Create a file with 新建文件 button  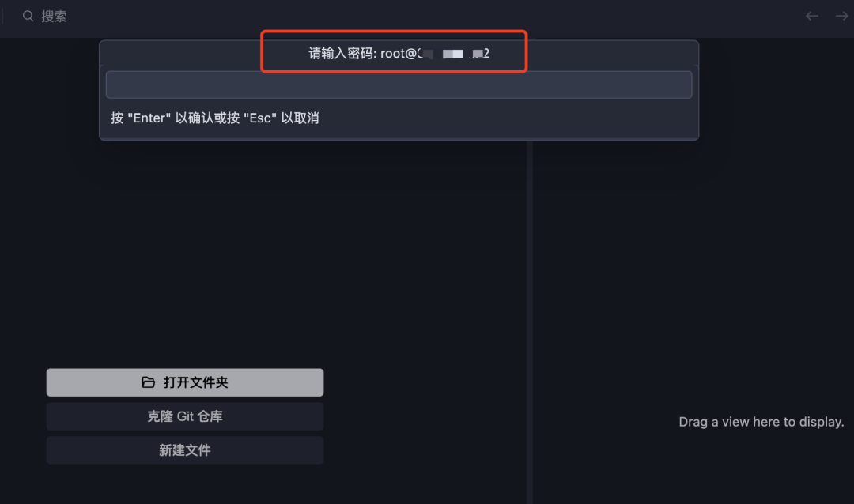click(x=184, y=450)
